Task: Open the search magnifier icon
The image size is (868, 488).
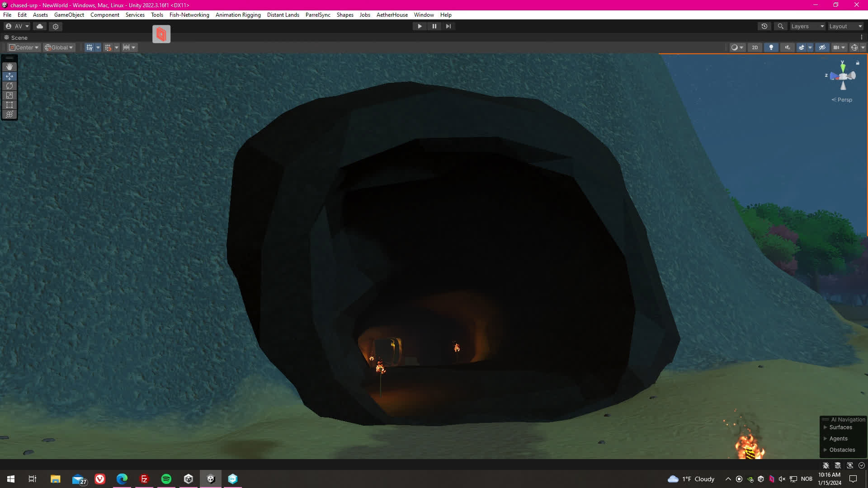Action: (780, 26)
